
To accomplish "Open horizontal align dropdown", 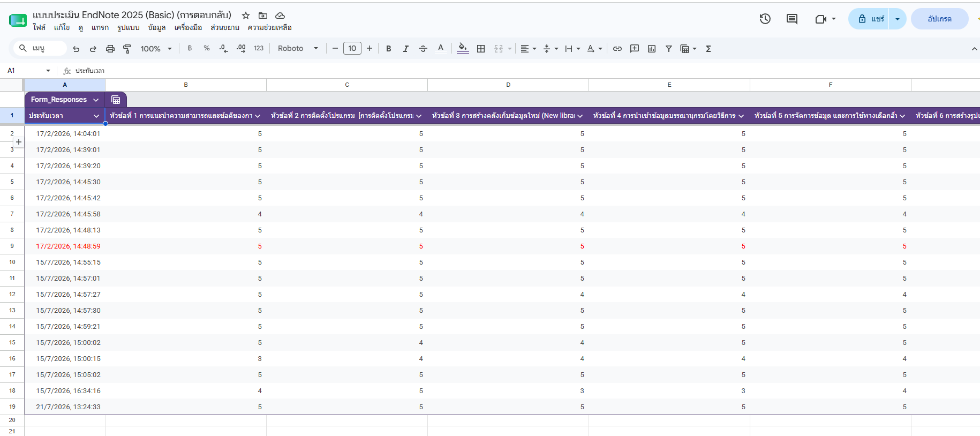I will point(529,49).
